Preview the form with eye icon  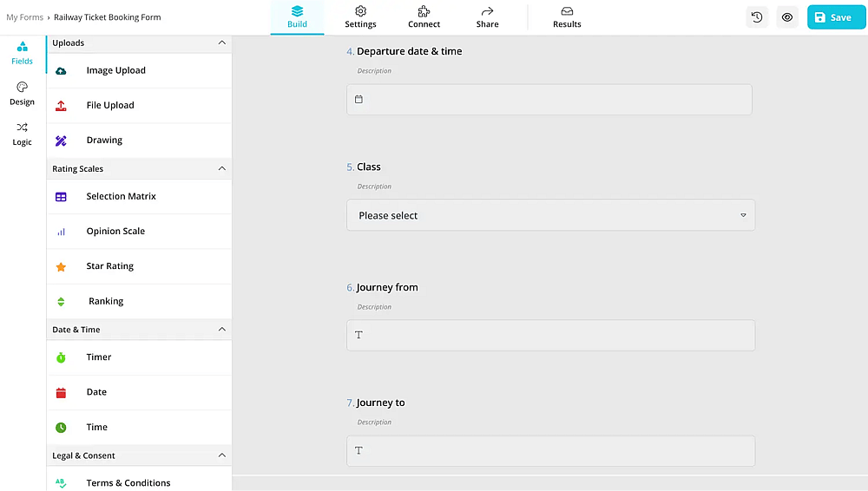pyautogui.click(x=786, y=17)
